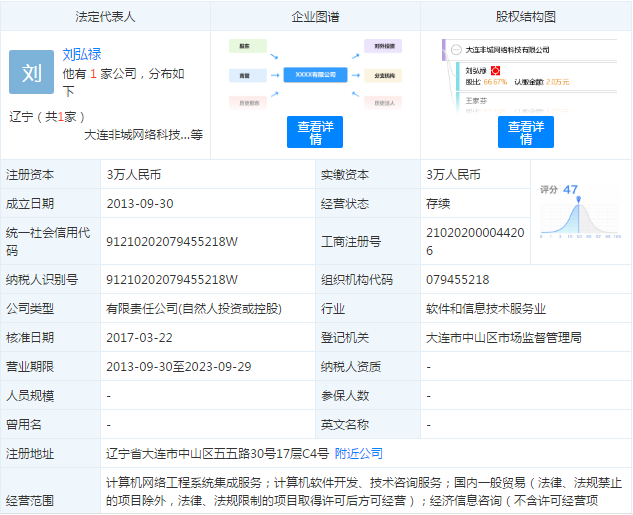Click the 企业图谱 column header
The height and width of the screenshot is (515, 633).
pos(315,17)
